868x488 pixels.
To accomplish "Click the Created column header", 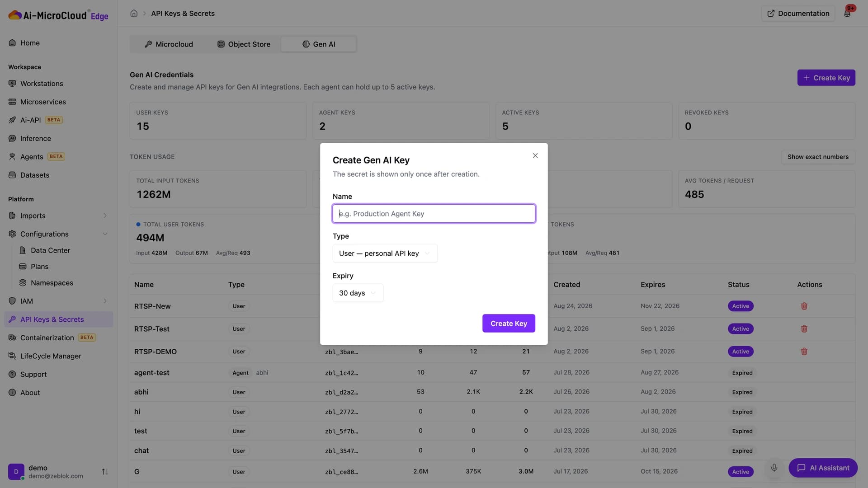I will (566, 285).
